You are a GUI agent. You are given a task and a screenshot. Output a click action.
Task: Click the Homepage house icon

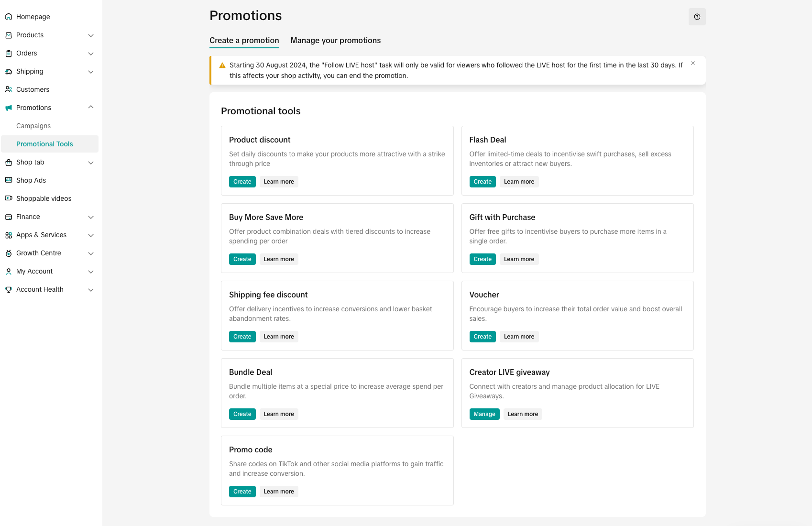(x=9, y=17)
